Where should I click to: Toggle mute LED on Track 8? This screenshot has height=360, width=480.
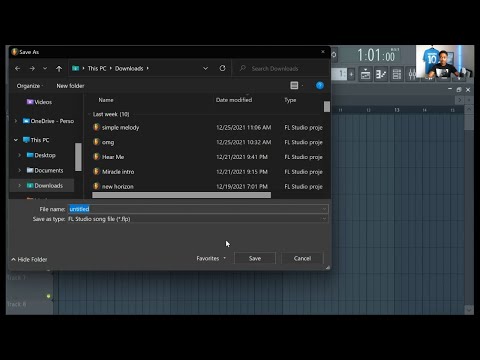pyautogui.click(x=49, y=296)
